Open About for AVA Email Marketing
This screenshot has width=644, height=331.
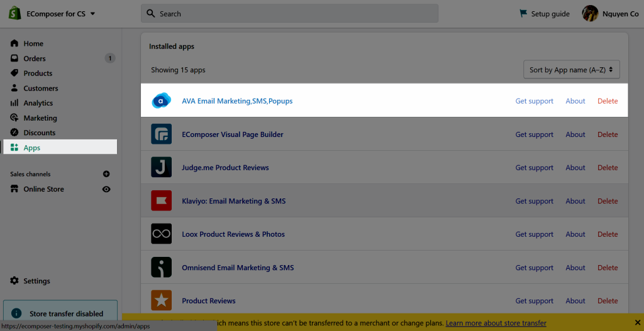575,101
